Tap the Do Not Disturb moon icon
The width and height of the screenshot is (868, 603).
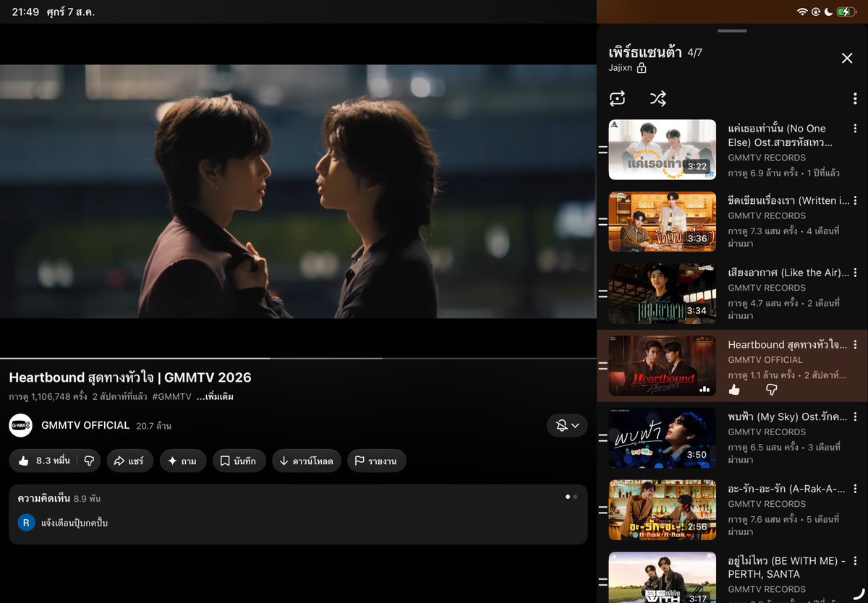click(829, 12)
